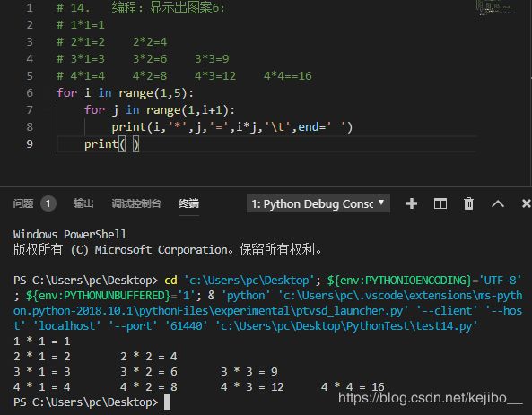Click the problems count badge showing 1
This screenshot has width=532, height=415.
coord(48,203)
